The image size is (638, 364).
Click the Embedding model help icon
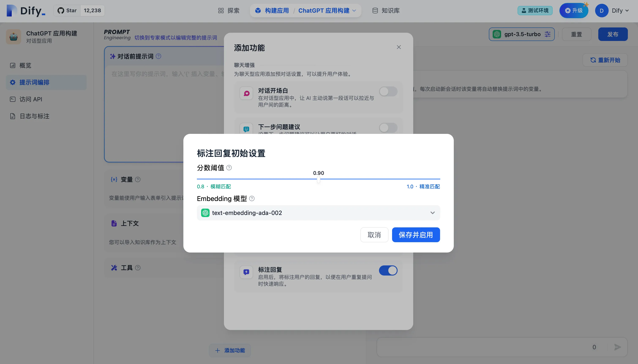(x=252, y=198)
